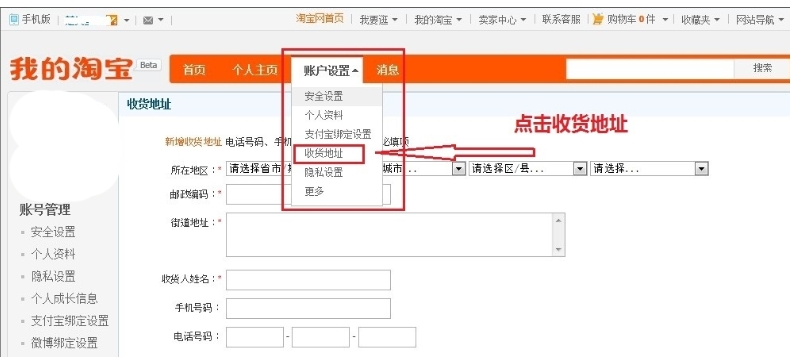794x363 pixels.
Task: Click the 新增收货地址 label
Action: tap(193, 142)
